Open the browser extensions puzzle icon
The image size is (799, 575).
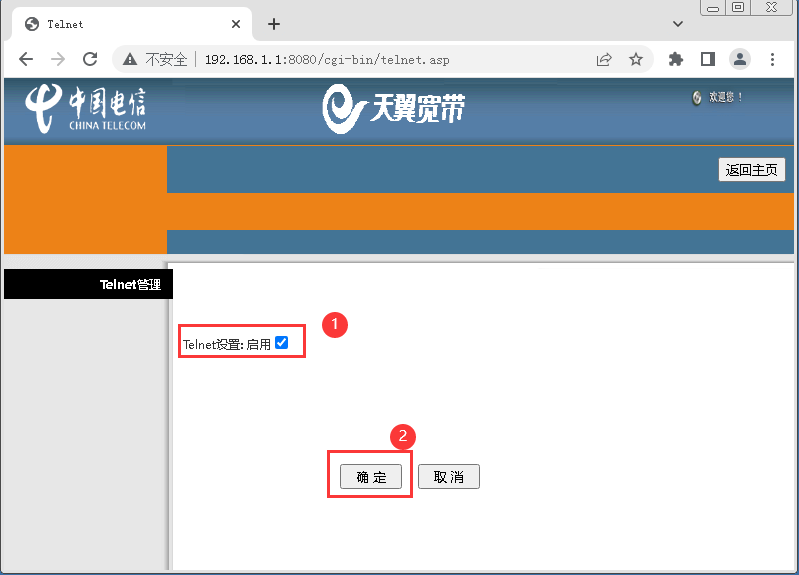tap(676, 60)
